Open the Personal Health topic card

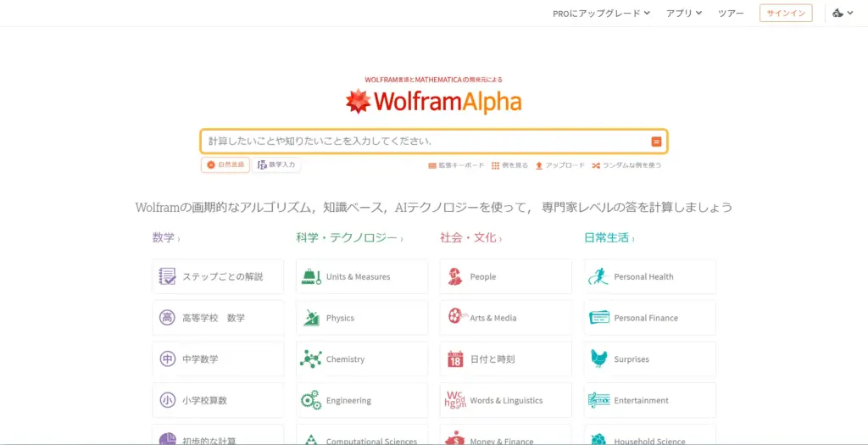coord(650,276)
